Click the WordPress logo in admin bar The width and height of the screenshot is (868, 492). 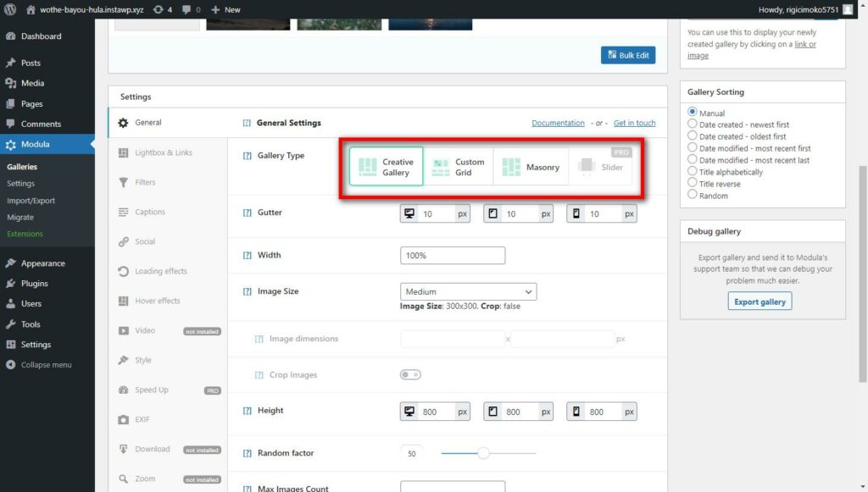pyautogui.click(x=10, y=9)
